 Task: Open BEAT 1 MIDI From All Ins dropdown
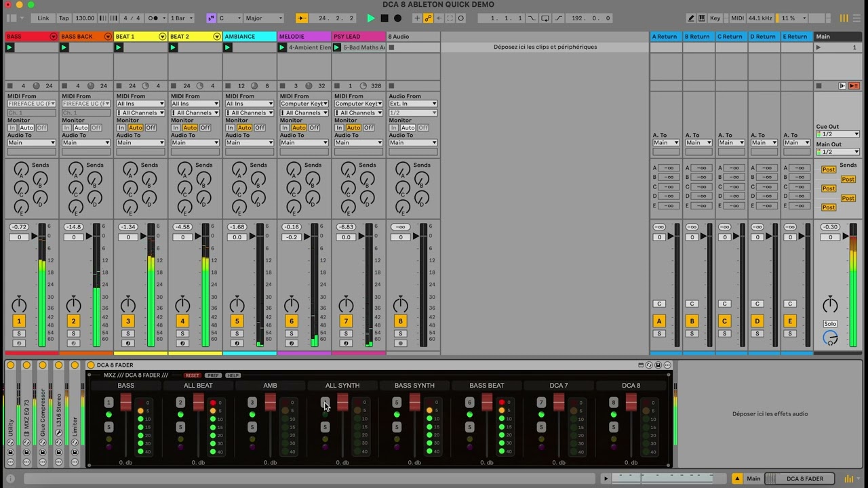[140, 104]
